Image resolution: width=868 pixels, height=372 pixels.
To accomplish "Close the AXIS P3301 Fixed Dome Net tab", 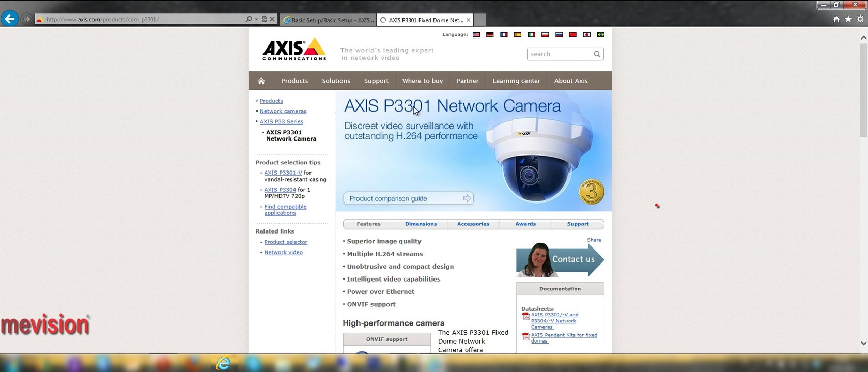I will tap(468, 20).
